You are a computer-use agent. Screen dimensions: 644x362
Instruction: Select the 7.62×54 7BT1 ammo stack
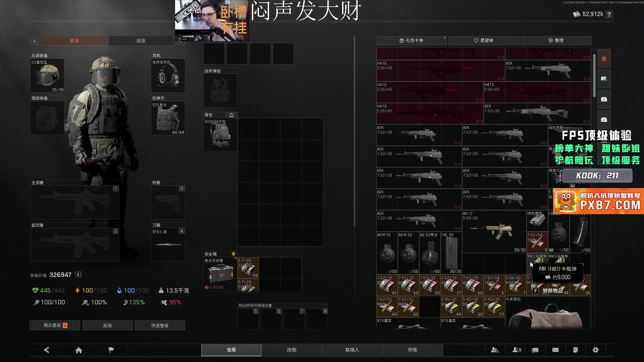[494, 285]
